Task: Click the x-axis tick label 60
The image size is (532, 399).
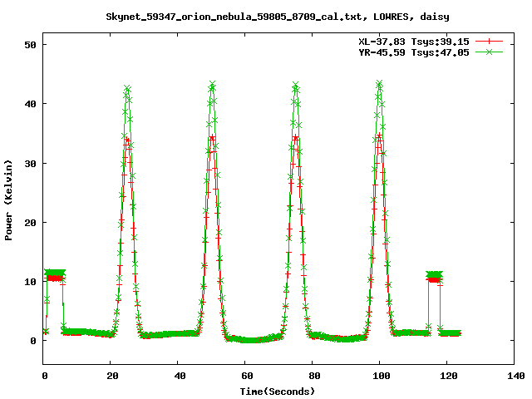Action: [x=247, y=376]
